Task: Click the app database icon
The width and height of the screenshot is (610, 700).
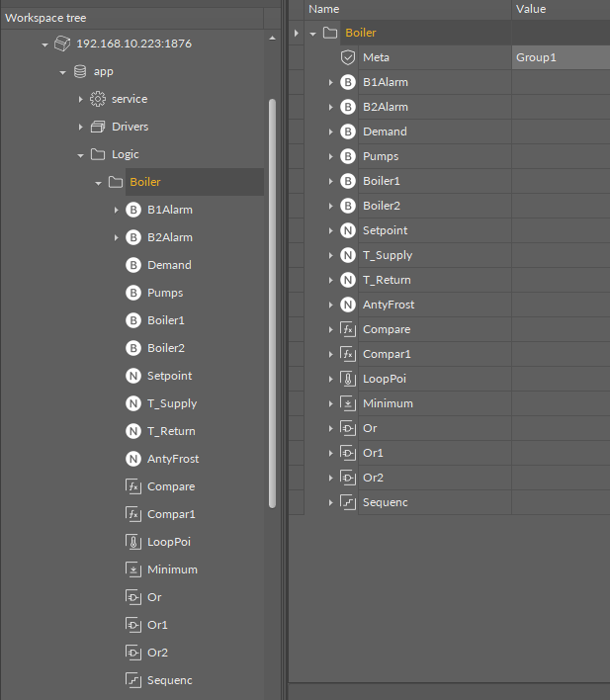Action: click(79, 71)
